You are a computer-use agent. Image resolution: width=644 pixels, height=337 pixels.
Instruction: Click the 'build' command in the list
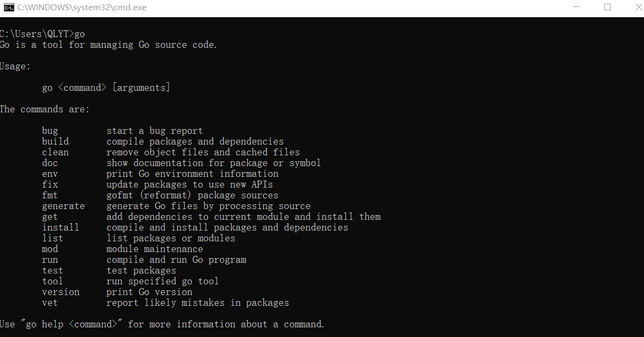tap(55, 141)
